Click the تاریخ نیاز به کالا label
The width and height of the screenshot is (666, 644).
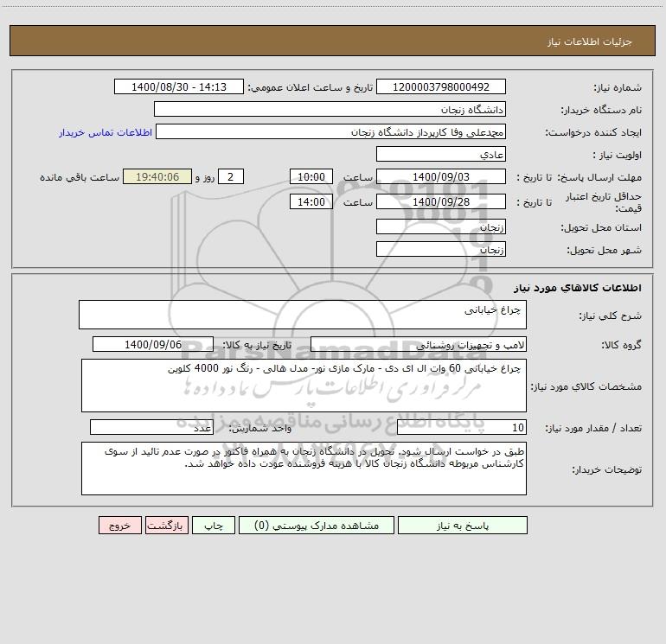(x=258, y=345)
